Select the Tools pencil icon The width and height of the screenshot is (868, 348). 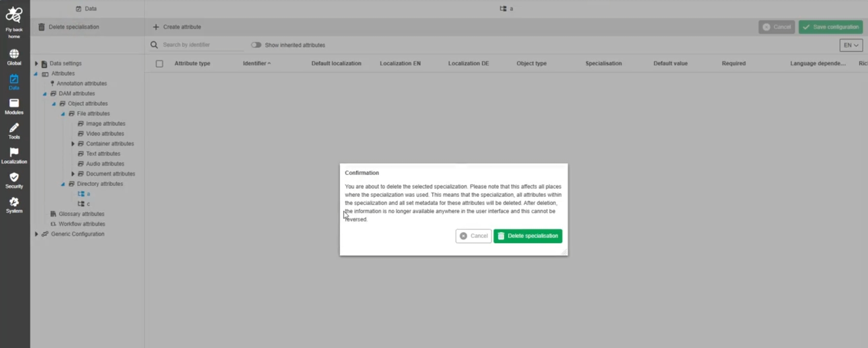click(14, 128)
